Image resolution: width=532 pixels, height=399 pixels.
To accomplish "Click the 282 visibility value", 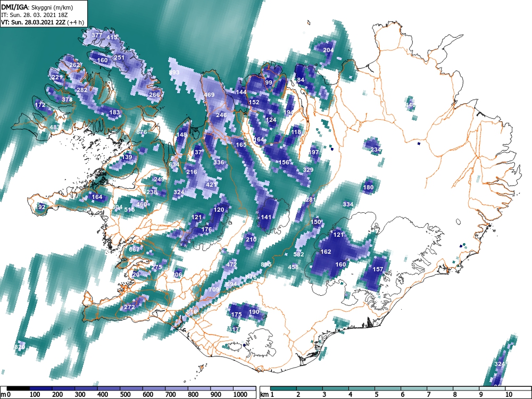I will coord(82,90).
